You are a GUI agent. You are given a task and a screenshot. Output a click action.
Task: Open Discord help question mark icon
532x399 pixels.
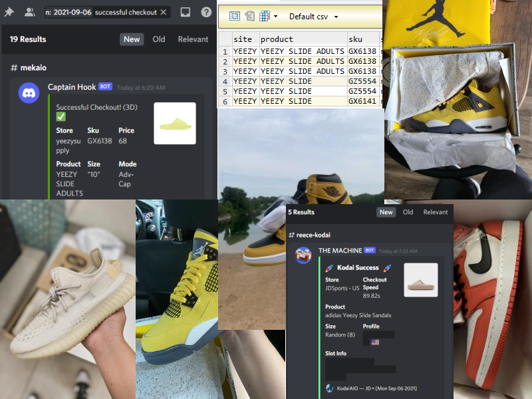[206, 12]
